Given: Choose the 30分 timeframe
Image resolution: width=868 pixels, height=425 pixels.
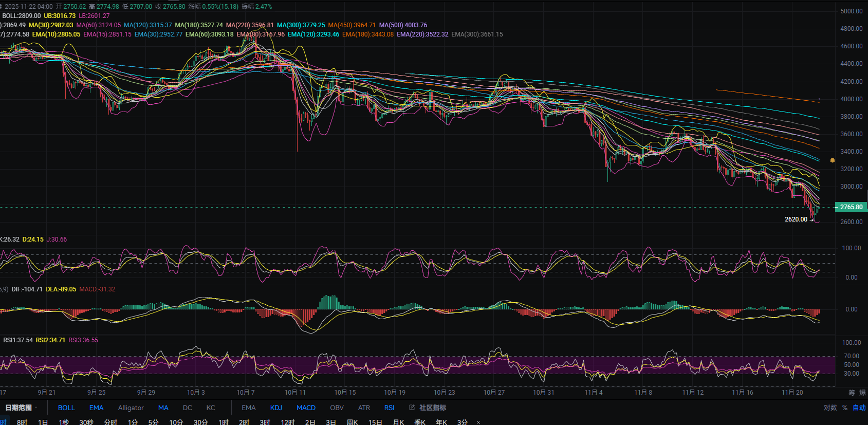Looking at the screenshot, I should pos(200,422).
